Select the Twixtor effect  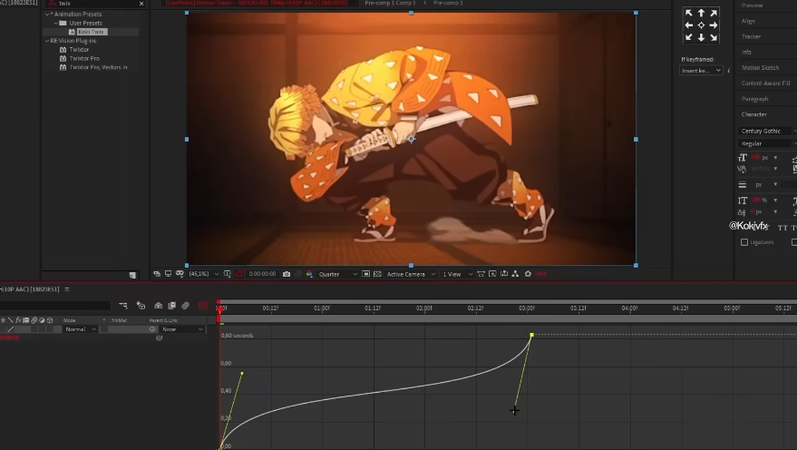coord(79,50)
